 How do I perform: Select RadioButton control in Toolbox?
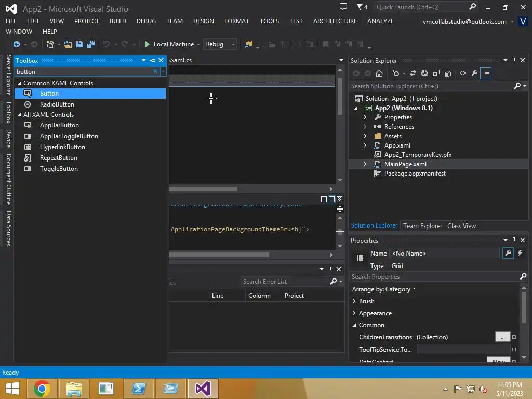90,104
